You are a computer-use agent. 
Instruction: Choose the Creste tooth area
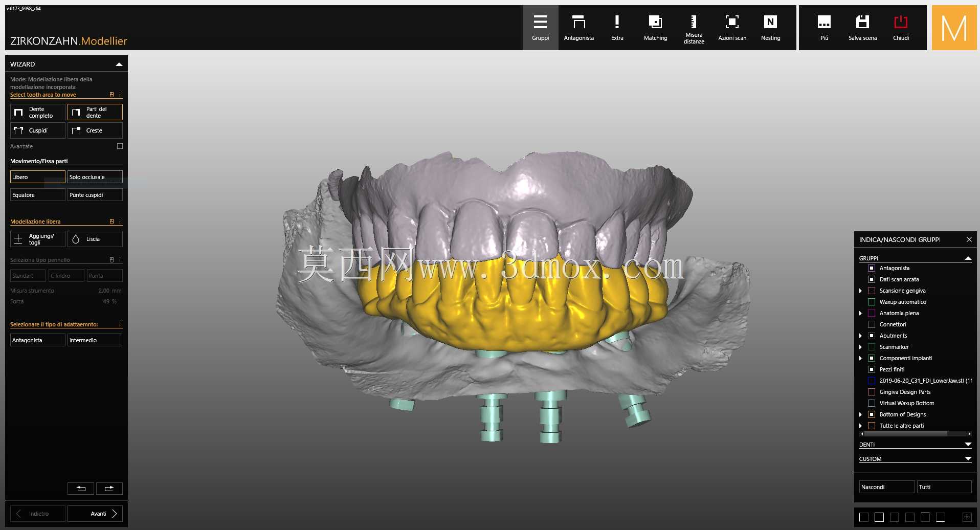pos(95,130)
